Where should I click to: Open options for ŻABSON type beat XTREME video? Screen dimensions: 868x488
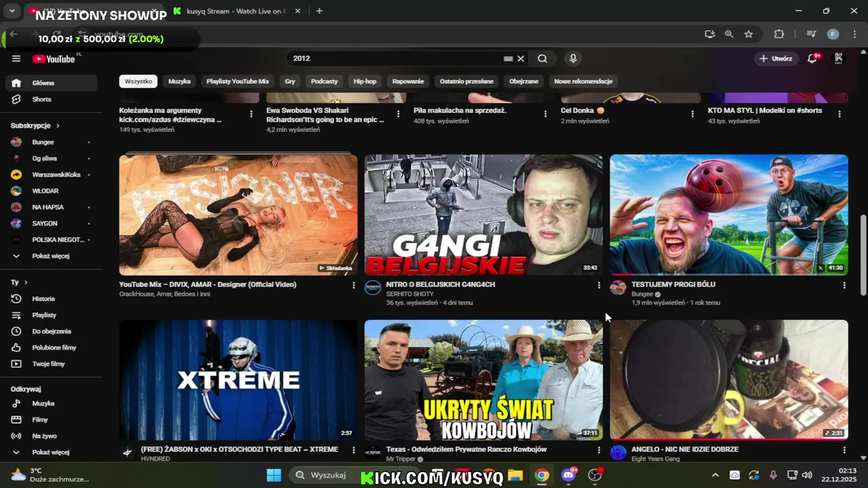pos(353,450)
